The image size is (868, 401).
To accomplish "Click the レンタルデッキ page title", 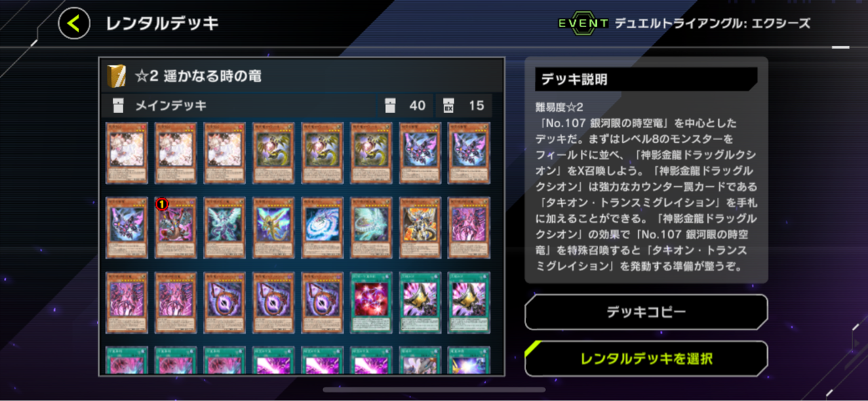I will [162, 24].
